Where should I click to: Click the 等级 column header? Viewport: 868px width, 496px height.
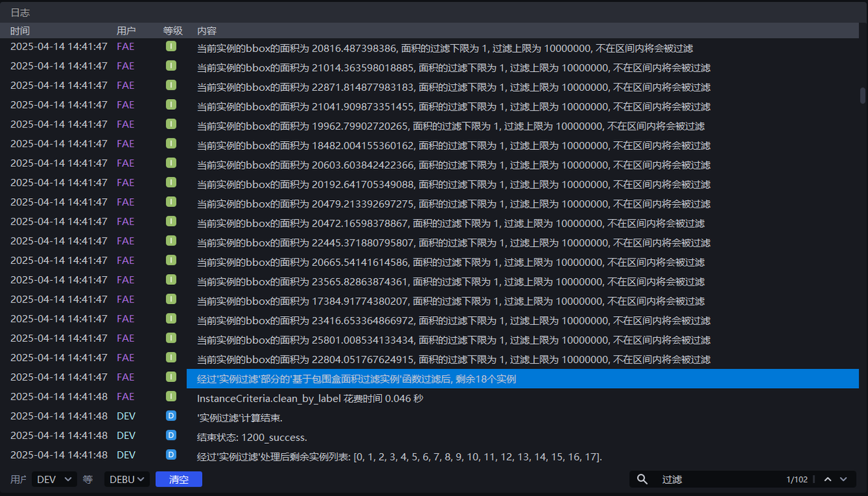[173, 31]
